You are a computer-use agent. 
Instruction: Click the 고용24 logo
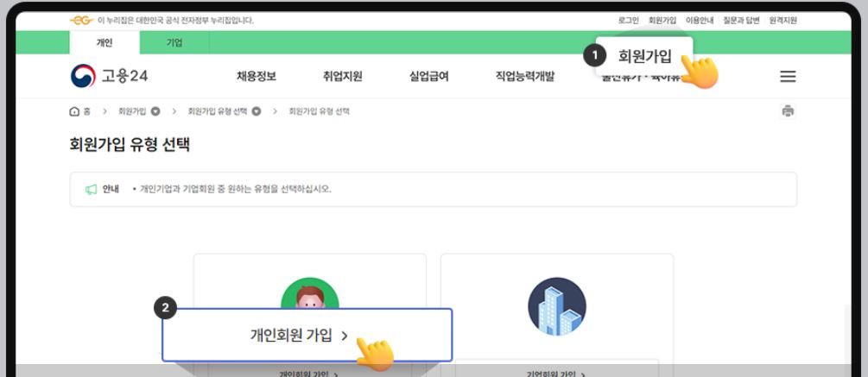[109, 76]
